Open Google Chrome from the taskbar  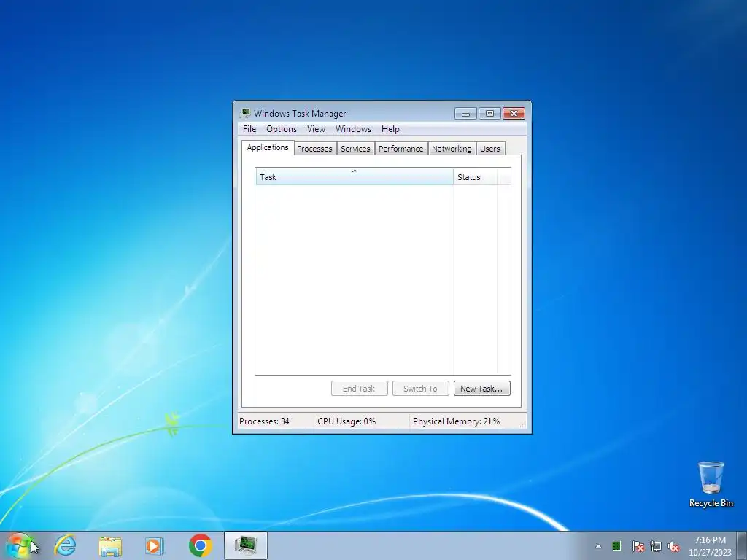pos(200,545)
